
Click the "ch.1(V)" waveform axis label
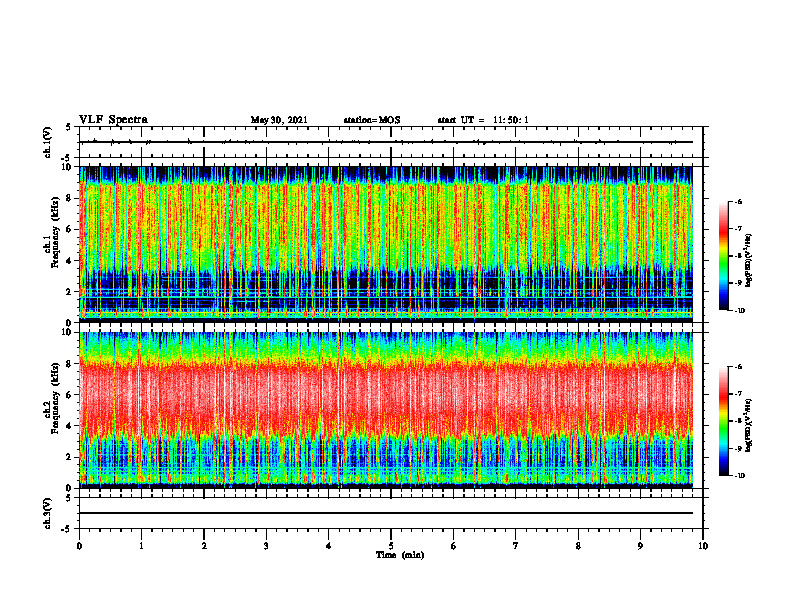pyautogui.click(x=47, y=142)
